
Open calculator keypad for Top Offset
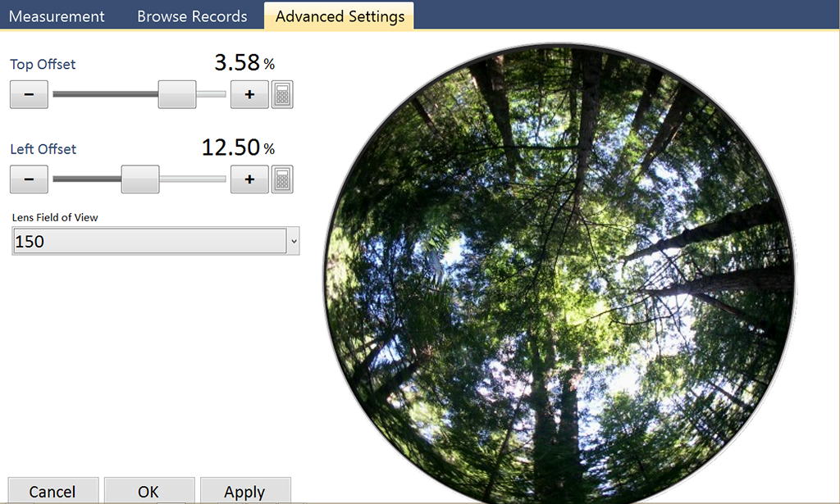282,95
